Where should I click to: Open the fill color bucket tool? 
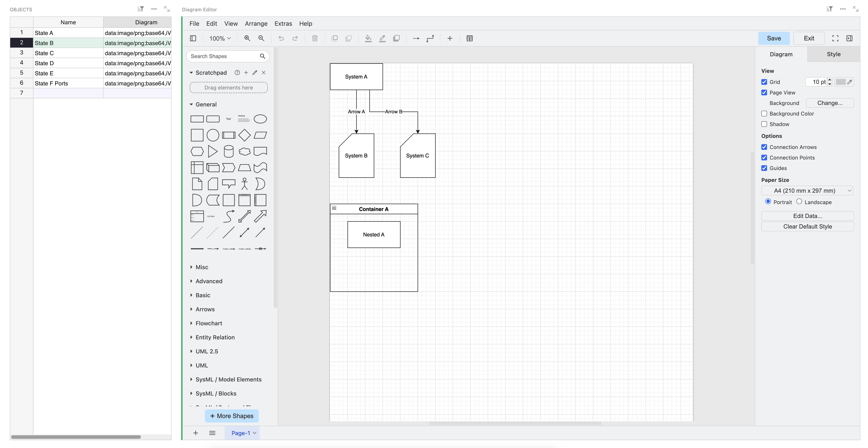coord(368,38)
